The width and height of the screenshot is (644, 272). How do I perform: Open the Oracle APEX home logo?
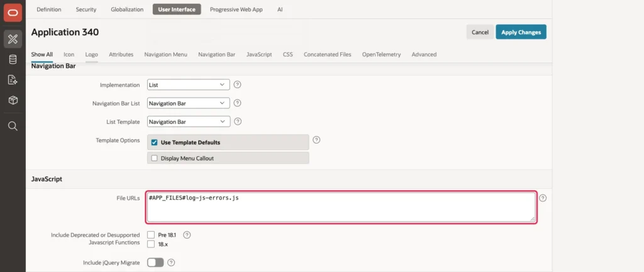(13, 13)
